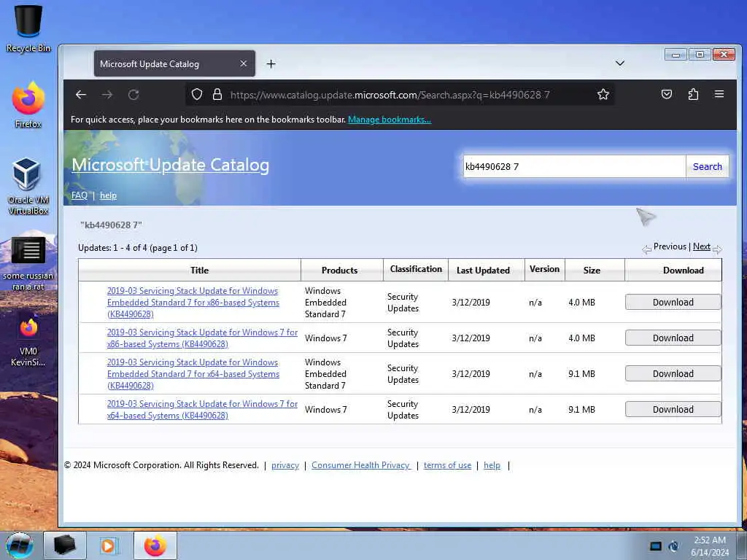Open help link in page footer

click(492, 465)
